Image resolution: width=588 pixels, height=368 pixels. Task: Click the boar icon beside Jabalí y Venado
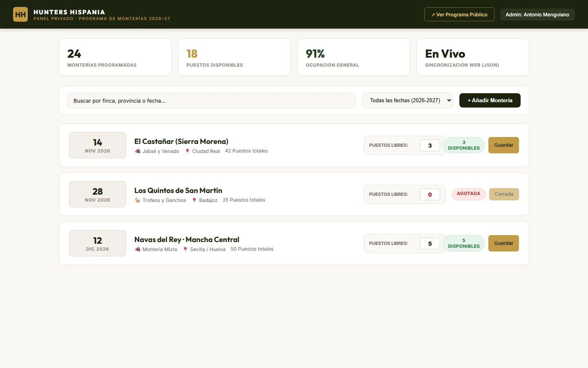click(138, 151)
